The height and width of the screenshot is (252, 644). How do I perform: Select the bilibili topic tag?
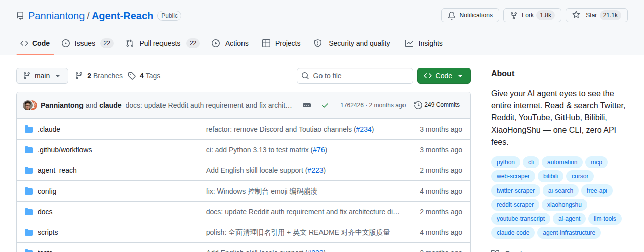click(x=550, y=176)
